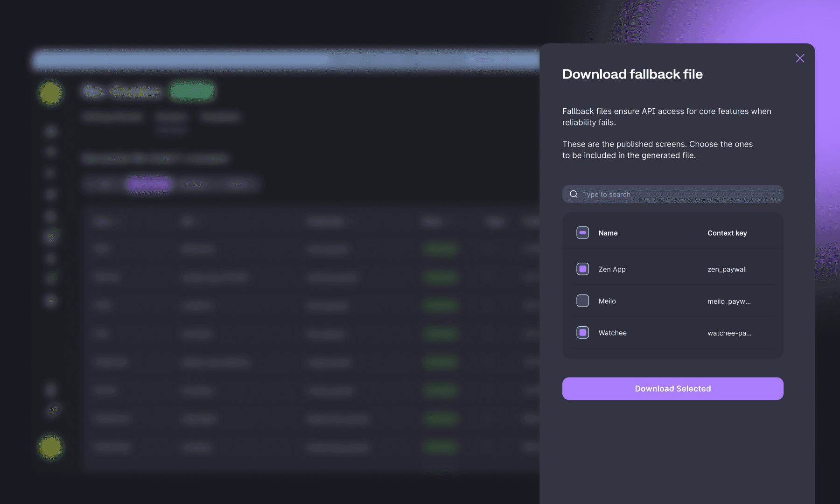Click the Download Selected button

672,388
